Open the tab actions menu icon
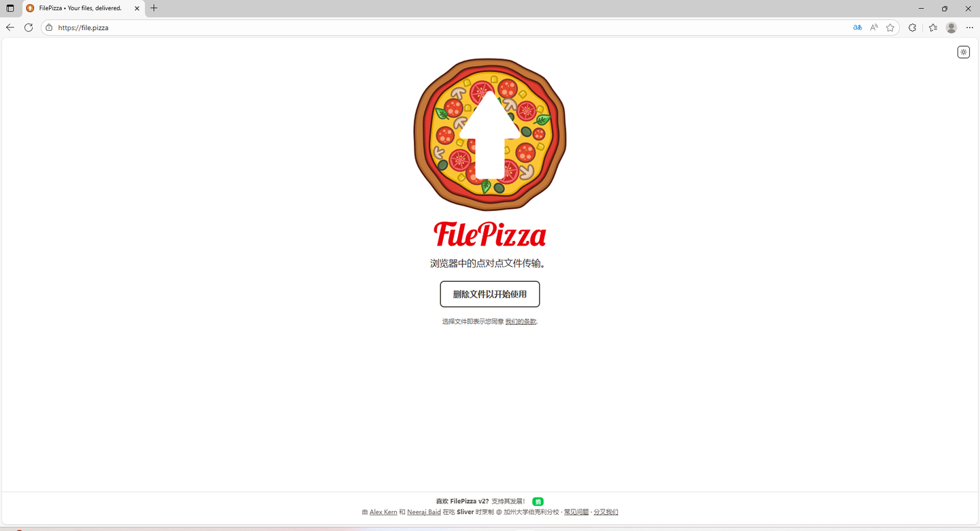Viewport: 980px width, 531px height. click(x=10, y=8)
